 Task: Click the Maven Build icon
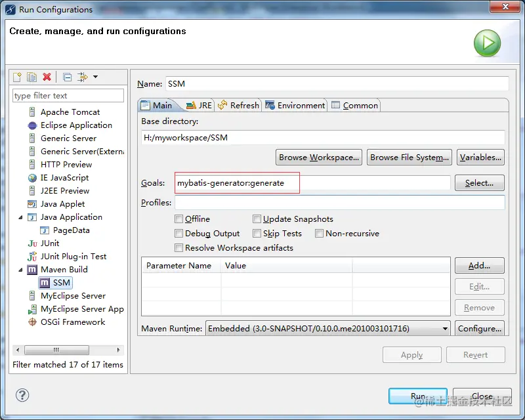[32, 270]
